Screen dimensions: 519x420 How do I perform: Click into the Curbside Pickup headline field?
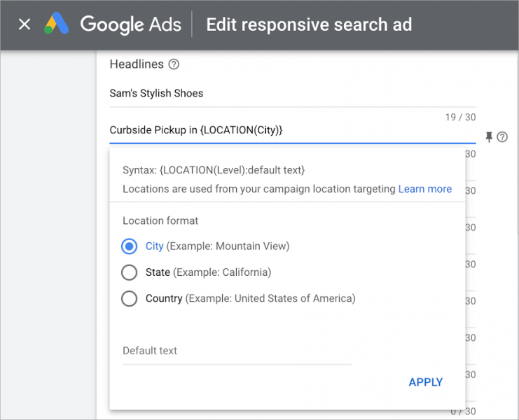point(292,130)
